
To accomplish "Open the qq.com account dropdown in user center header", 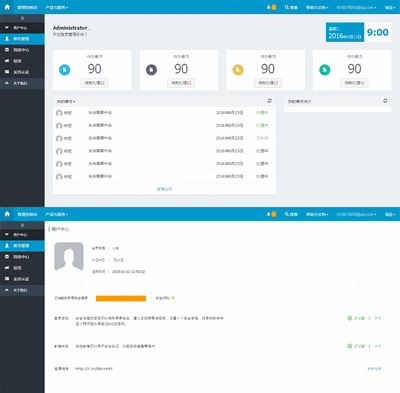I will 356,214.
